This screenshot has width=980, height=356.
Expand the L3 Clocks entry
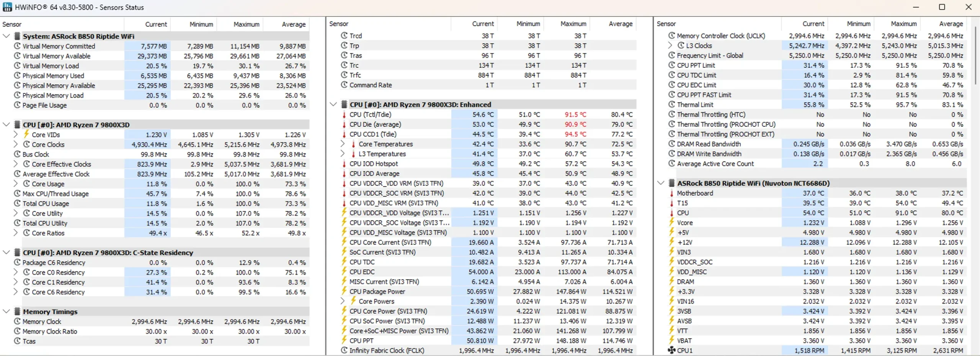pos(670,46)
